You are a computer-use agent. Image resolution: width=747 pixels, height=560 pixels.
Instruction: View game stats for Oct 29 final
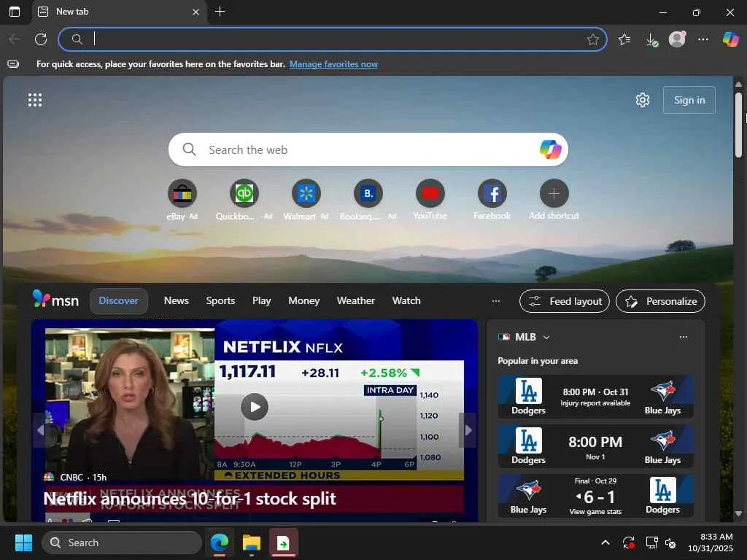pos(595,512)
